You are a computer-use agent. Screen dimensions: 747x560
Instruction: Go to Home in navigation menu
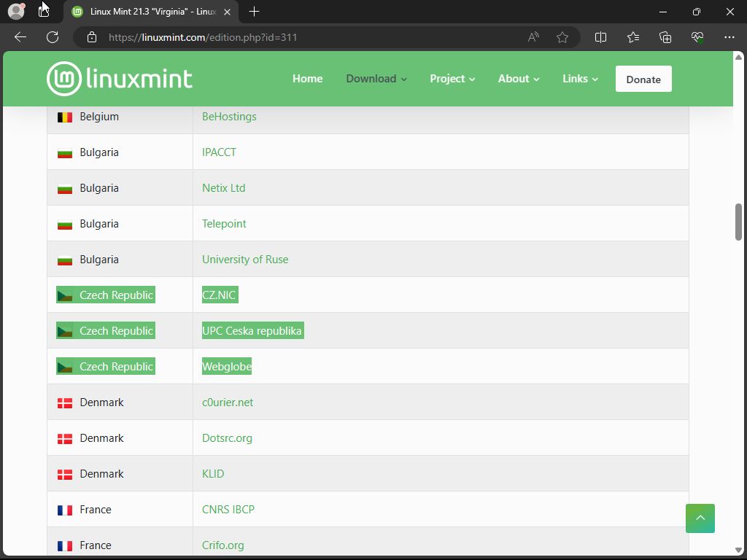[307, 79]
